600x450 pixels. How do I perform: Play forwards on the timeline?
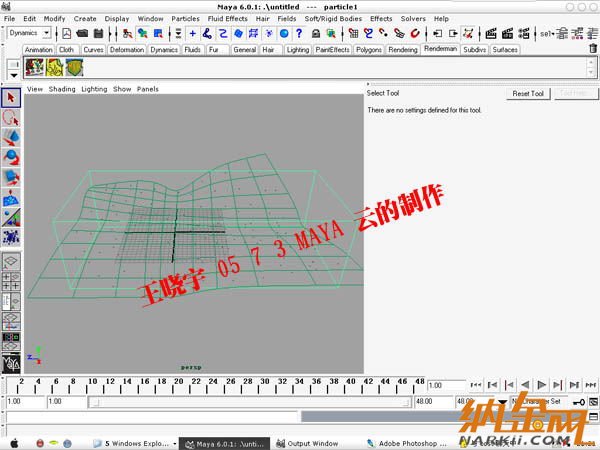541,385
